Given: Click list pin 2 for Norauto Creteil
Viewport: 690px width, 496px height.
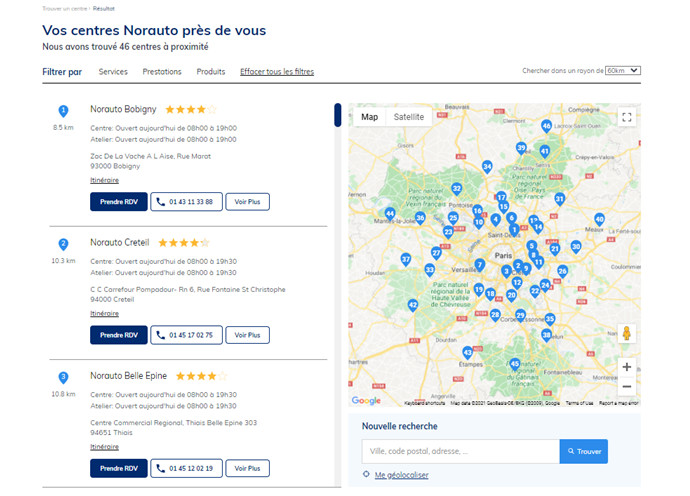Looking at the screenshot, I should (63, 245).
